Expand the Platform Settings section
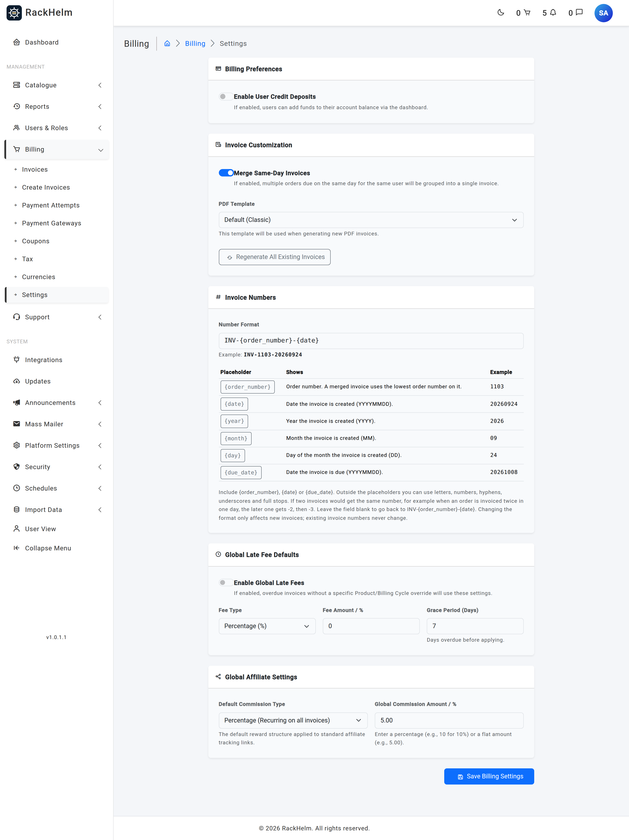The height and width of the screenshot is (840, 629). click(57, 445)
